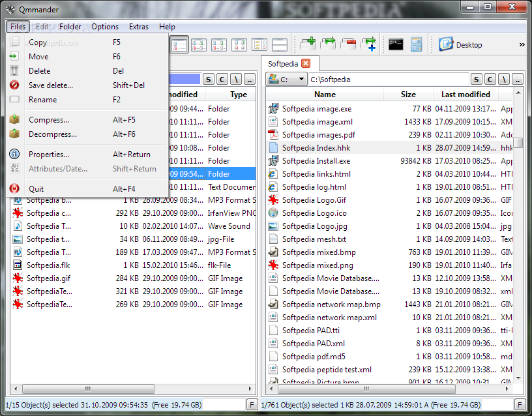Click the folder with green arrow icon
The width and height of the screenshot is (532, 416).
coord(328,44)
